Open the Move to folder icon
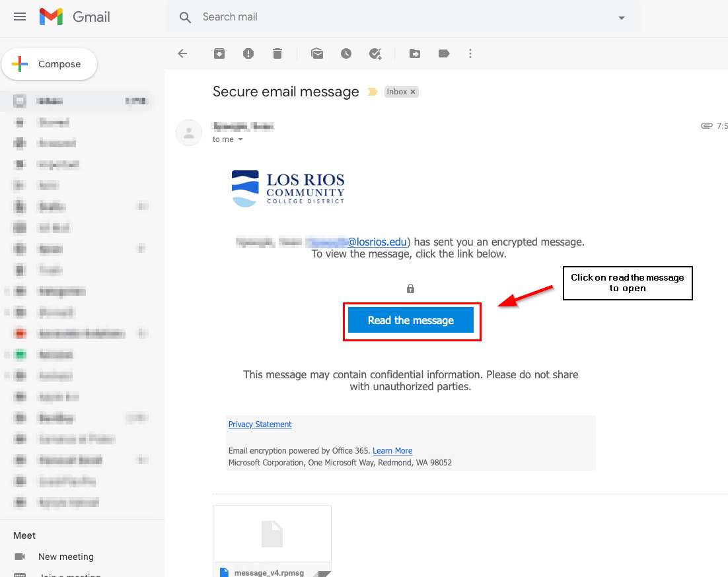The image size is (728, 577). click(x=415, y=53)
